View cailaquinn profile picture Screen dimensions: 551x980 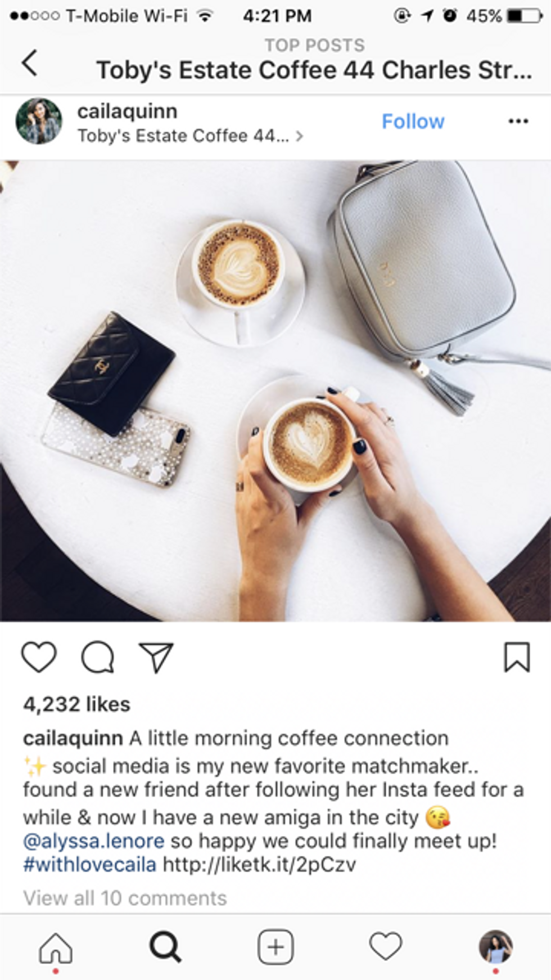point(39,121)
